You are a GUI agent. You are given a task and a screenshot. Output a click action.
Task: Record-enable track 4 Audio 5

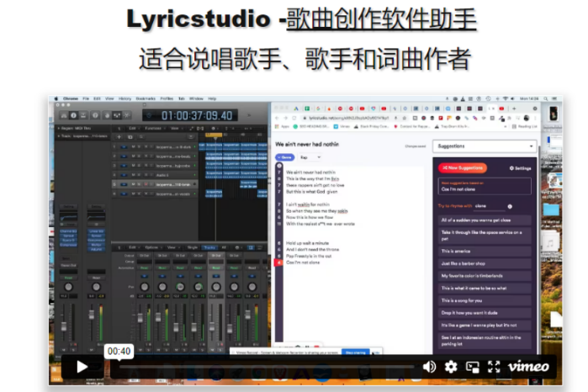tap(146, 175)
